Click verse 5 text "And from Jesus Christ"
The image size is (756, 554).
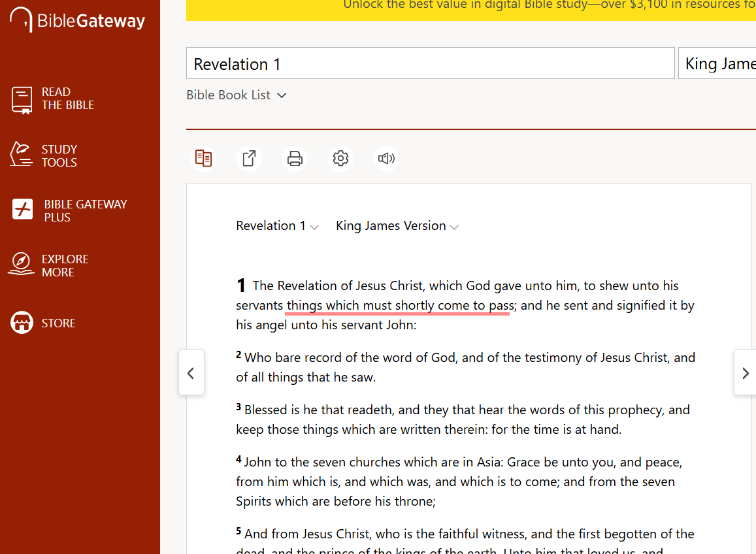click(306, 534)
